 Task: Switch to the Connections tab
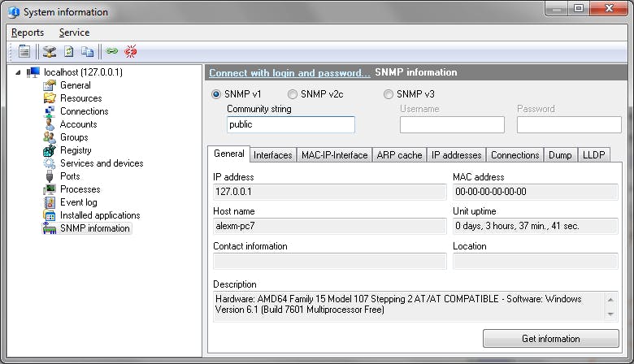515,155
